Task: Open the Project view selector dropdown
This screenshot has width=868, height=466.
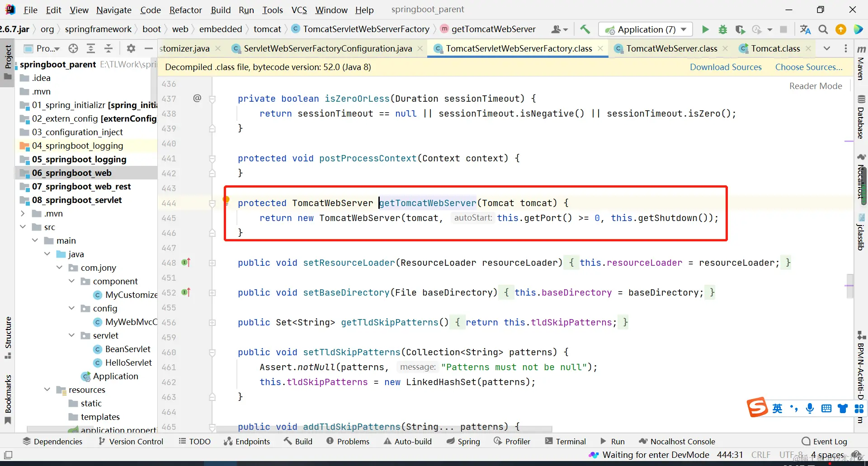Action: coord(42,48)
